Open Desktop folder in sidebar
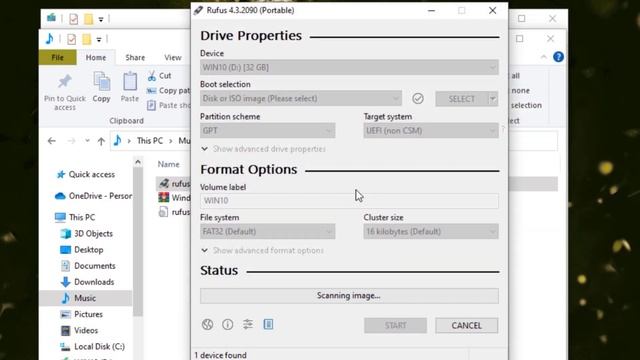 81,250
